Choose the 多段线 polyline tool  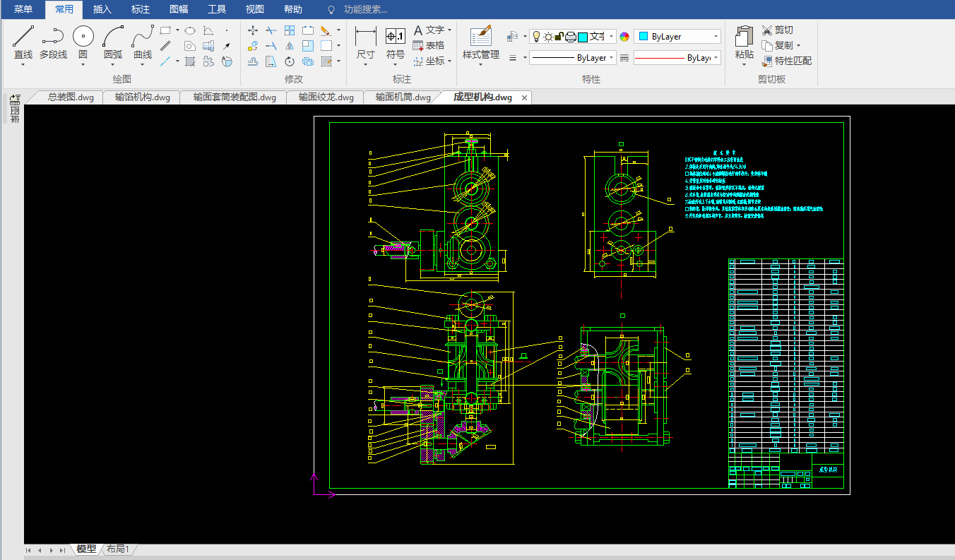pyautogui.click(x=53, y=37)
